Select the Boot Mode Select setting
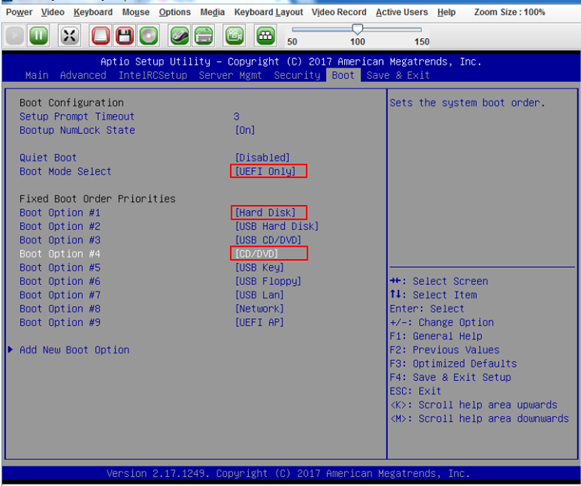This screenshot has width=581, height=486. (65, 171)
